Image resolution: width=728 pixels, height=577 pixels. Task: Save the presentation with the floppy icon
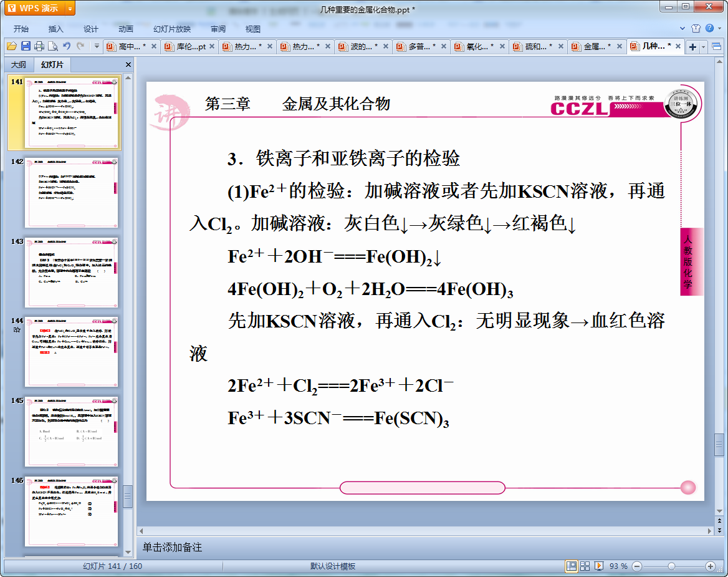coord(26,46)
